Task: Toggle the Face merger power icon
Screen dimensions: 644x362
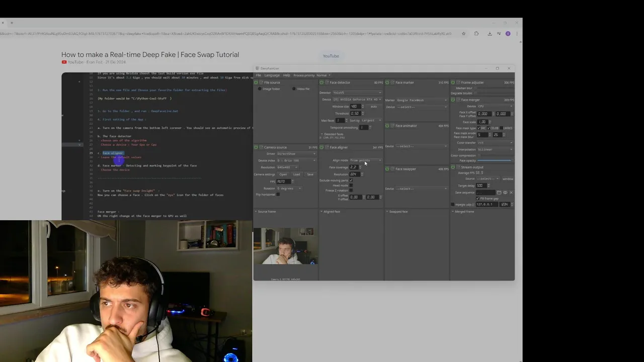Action: tap(453, 100)
